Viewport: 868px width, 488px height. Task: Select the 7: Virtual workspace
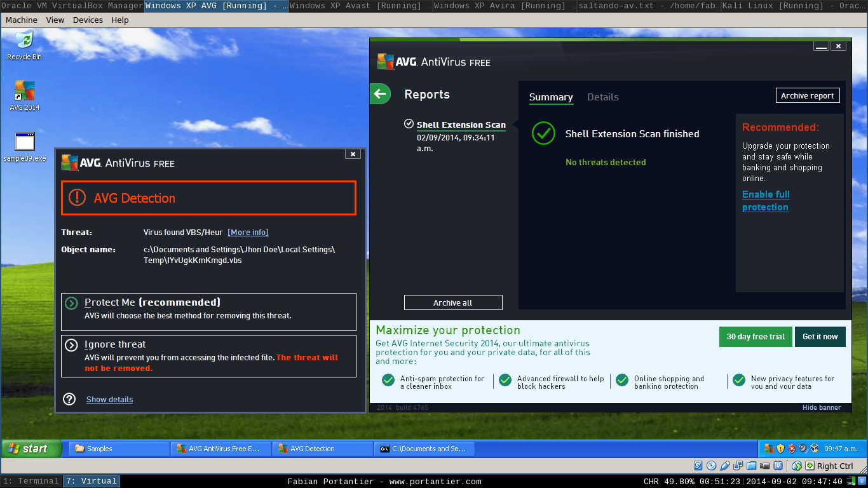point(91,481)
